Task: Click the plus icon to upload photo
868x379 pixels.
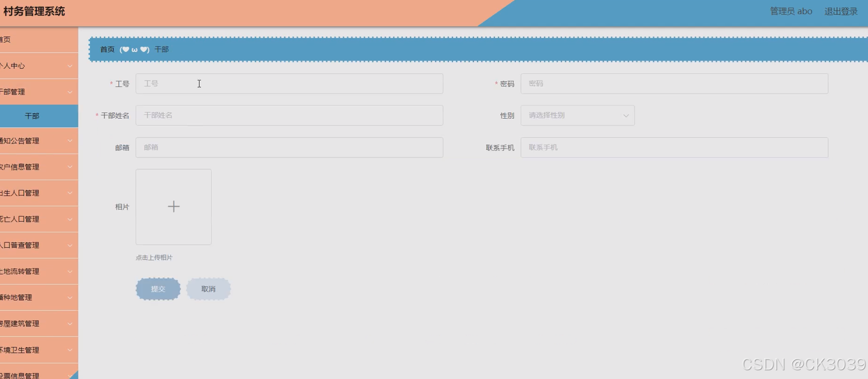Action: click(x=174, y=206)
